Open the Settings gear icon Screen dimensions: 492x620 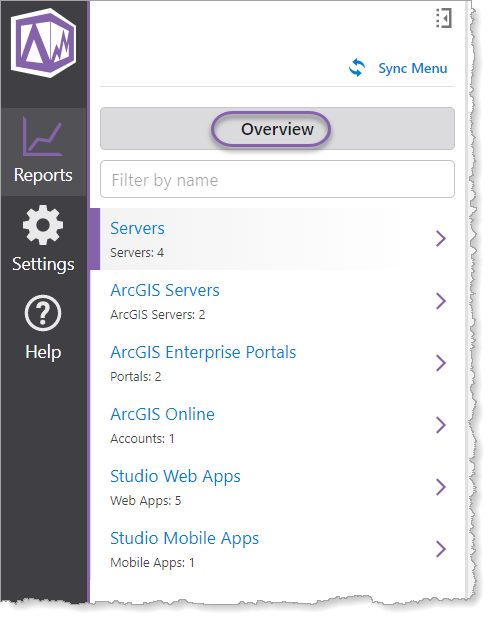(43, 225)
